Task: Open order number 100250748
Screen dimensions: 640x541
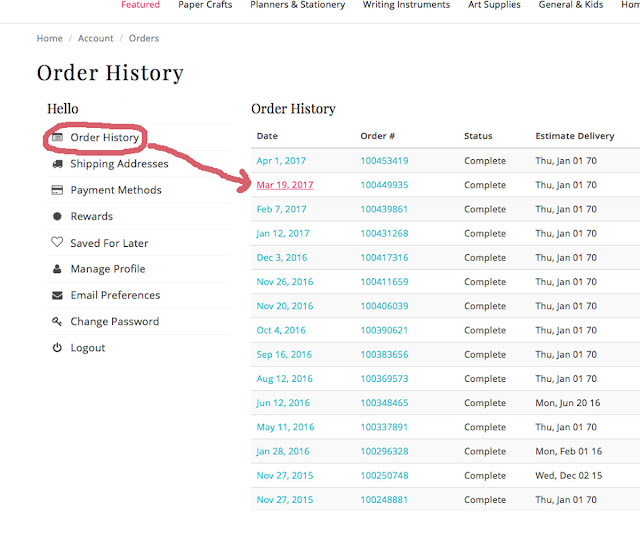Action: click(x=384, y=476)
